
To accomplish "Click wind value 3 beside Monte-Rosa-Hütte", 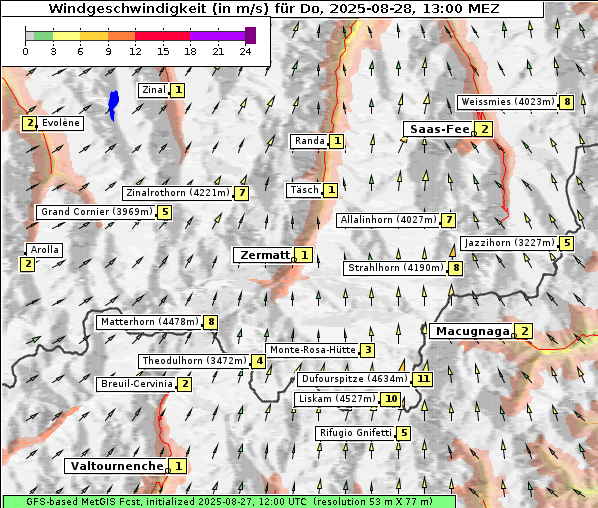I will (368, 350).
